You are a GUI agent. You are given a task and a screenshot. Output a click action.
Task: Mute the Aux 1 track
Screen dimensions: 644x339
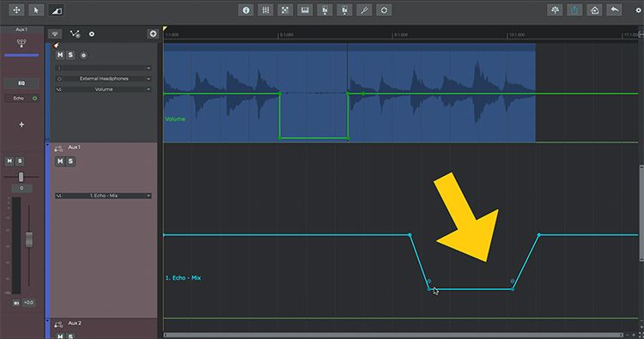[x=60, y=161]
